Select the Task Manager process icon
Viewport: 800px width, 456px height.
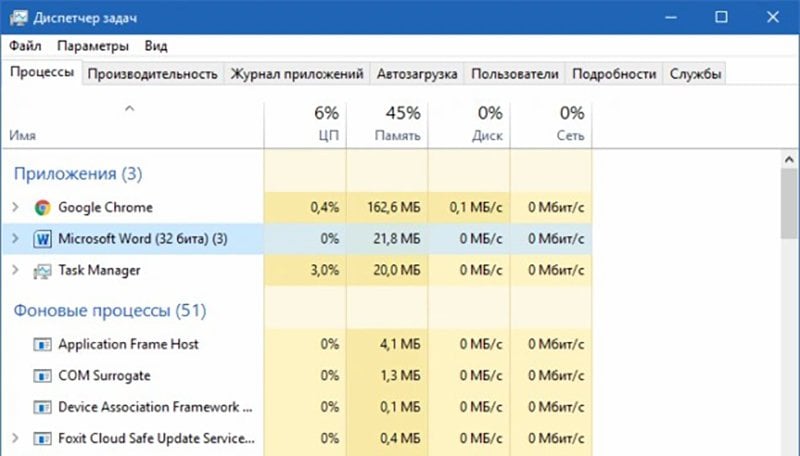[x=42, y=271]
